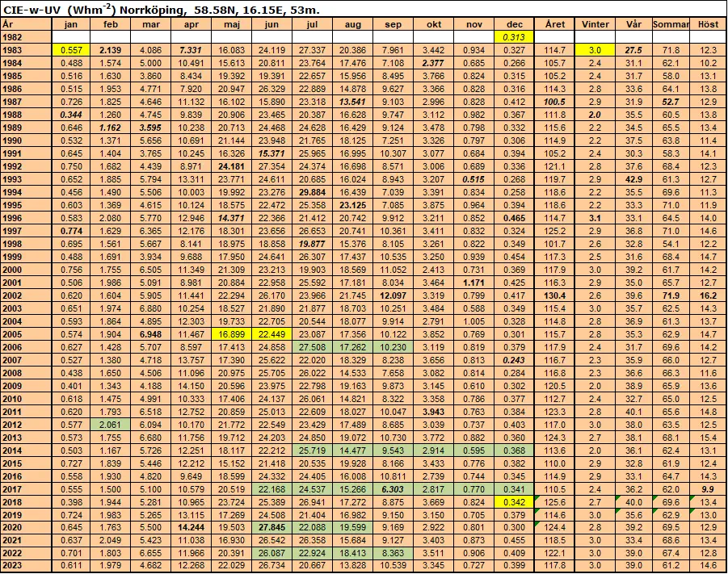Viewport: 728px width, 574px height.
Task: Click the bold 29.884 value in jul 1994
Action: [311, 192]
